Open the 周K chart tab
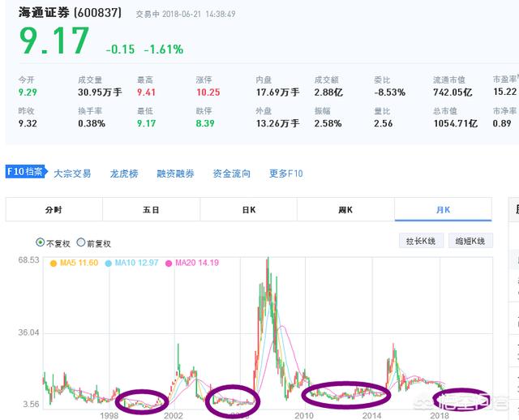Viewport: 519px width, 420px height. coord(345,209)
